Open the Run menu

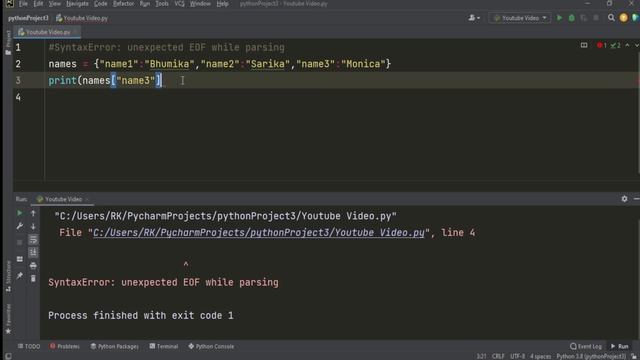(x=144, y=4)
